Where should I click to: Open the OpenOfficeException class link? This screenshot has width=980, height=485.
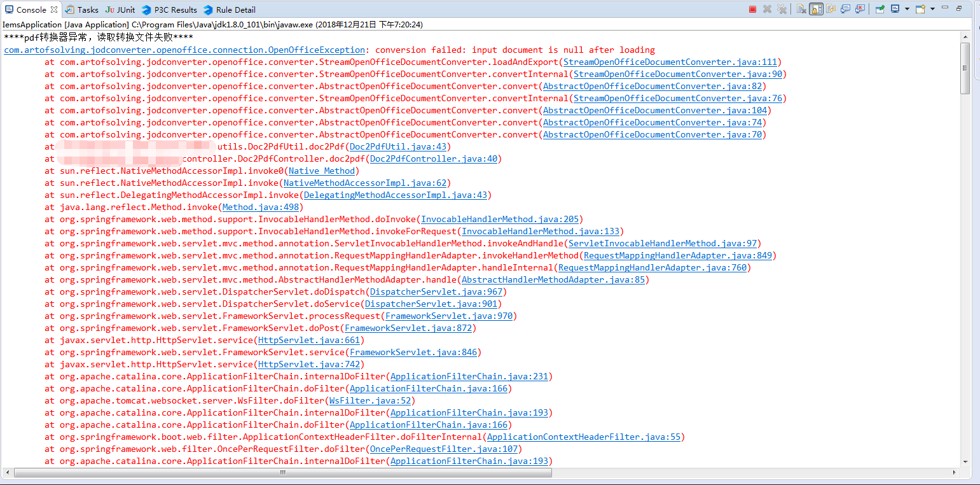click(x=184, y=50)
